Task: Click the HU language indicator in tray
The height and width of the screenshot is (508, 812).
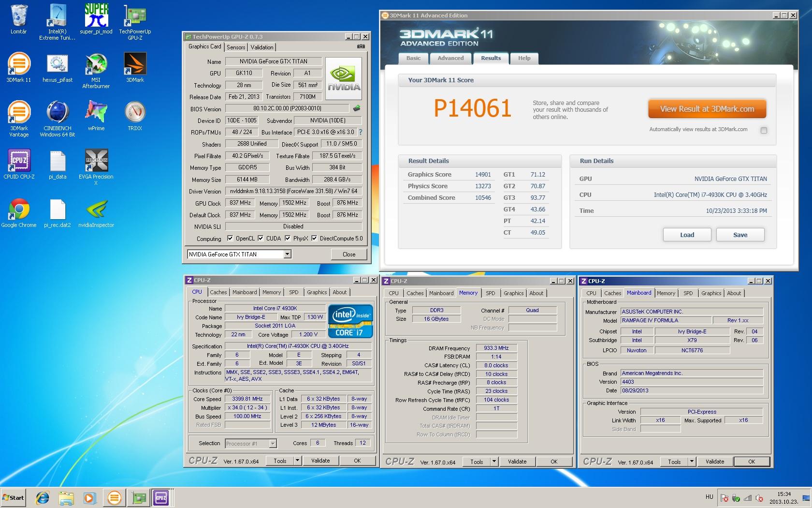Action: pyautogui.click(x=709, y=497)
